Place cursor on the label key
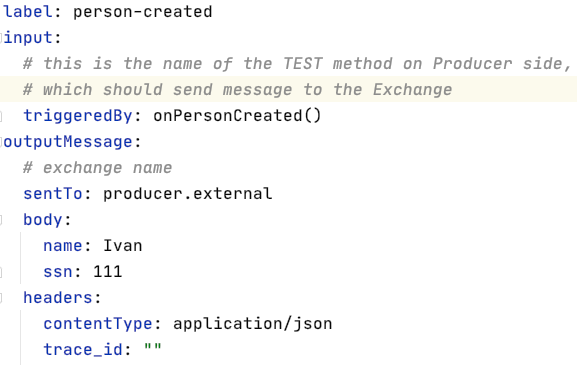 (28, 12)
